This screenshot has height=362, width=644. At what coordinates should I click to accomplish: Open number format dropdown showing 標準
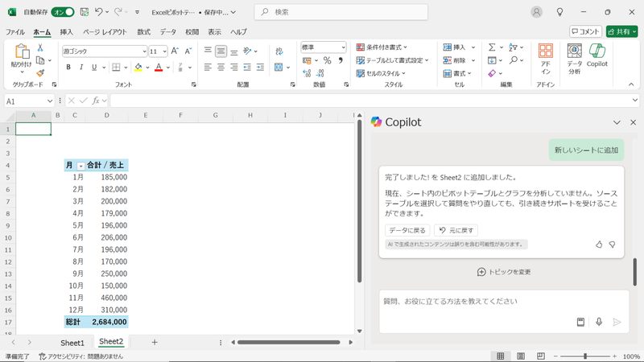324,47
